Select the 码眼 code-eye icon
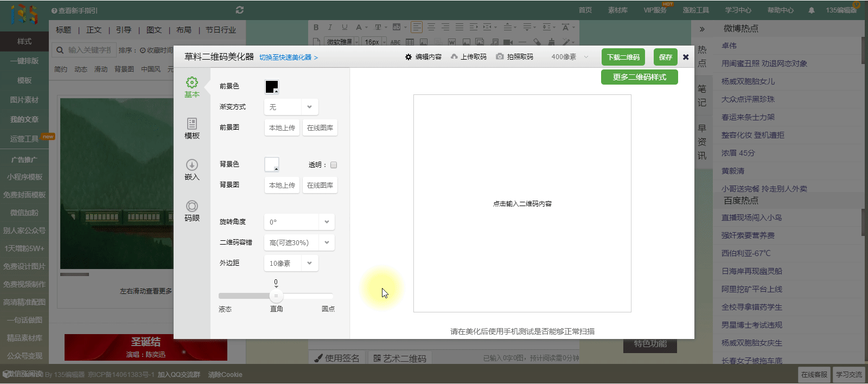The image size is (868, 384). coord(192,206)
